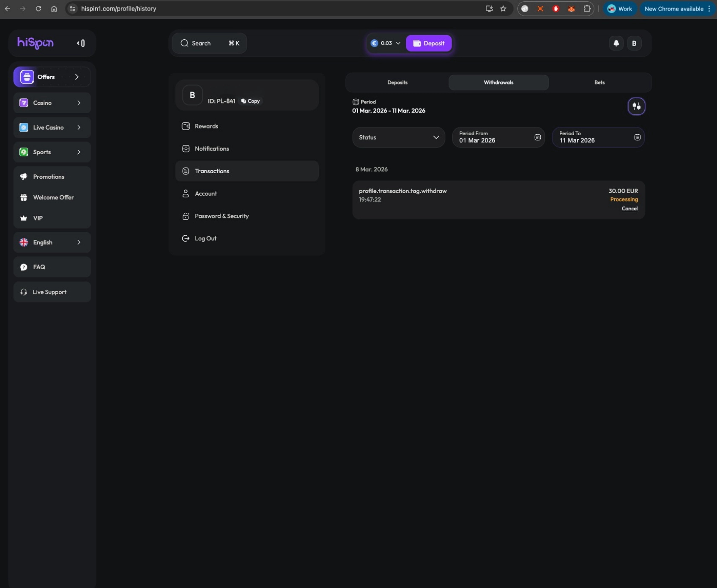The image size is (717, 588).
Task: Click the Rewards wallet icon
Action: tap(186, 126)
